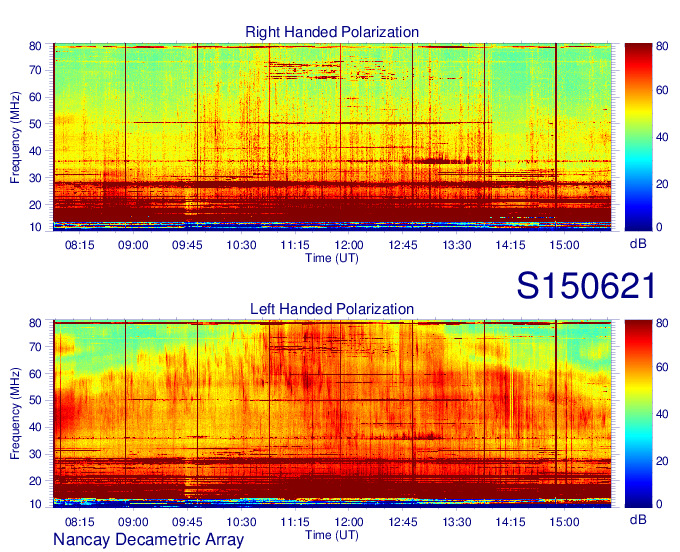
Task: Choose the 80 MHz frequency tick of the Left Handed plot
Action: (36, 323)
